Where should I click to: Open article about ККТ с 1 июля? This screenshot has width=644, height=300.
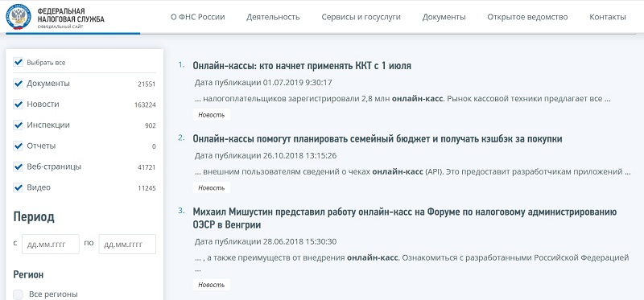[x=302, y=66]
